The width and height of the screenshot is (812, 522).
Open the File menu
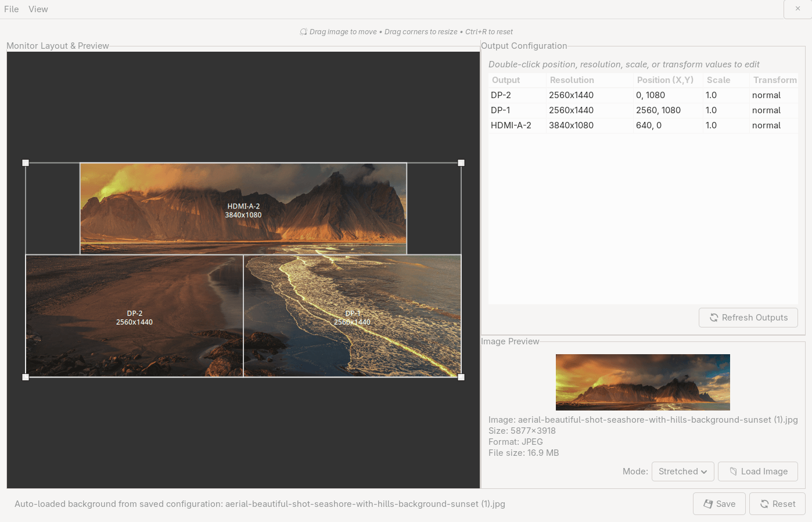click(12, 9)
